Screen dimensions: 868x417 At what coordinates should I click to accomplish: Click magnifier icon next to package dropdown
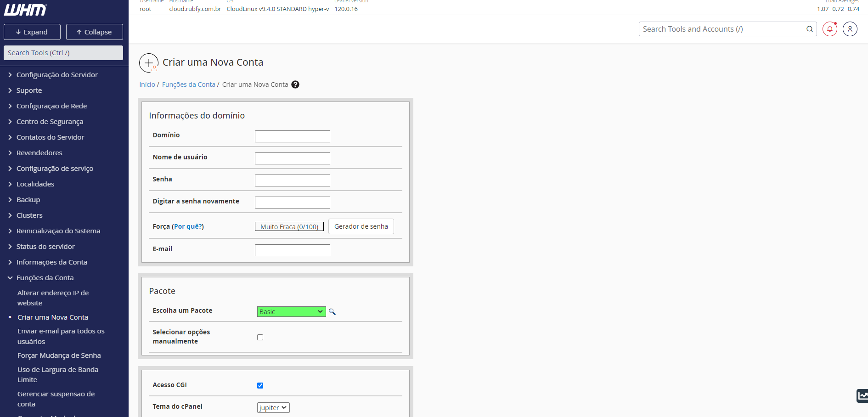332,312
